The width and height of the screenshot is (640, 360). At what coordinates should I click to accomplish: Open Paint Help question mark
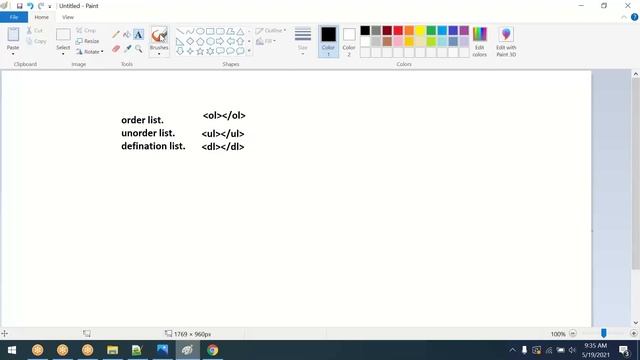pos(634,17)
